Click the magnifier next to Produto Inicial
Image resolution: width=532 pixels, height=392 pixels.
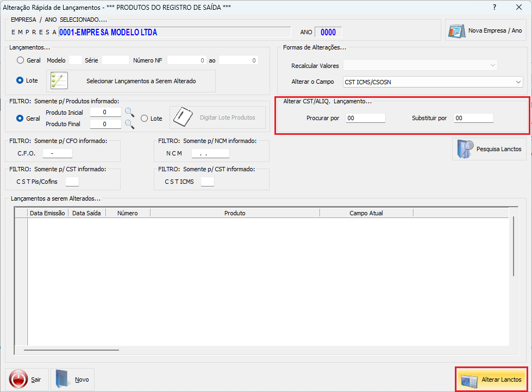130,113
